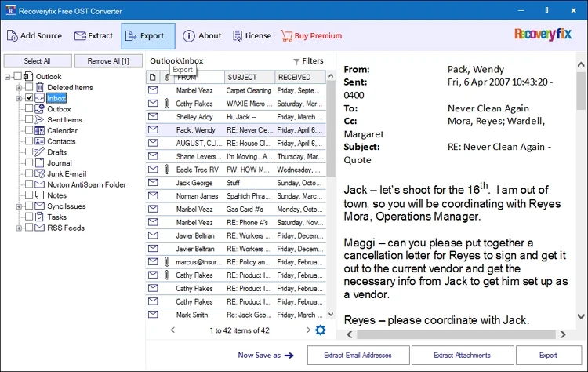Click the Contacts card icon
This screenshot has height=372, width=588.
(x=39, y=141)
